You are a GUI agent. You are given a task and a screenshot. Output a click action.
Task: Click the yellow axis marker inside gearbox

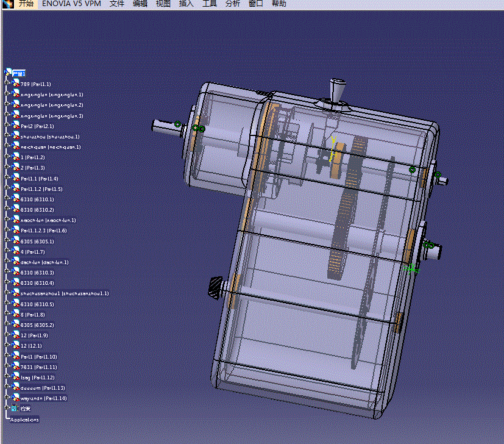tap(333, 149)
